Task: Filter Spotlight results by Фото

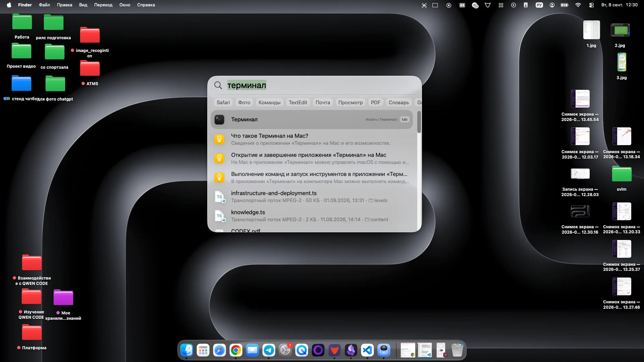Action: click(x=244, y=103)
